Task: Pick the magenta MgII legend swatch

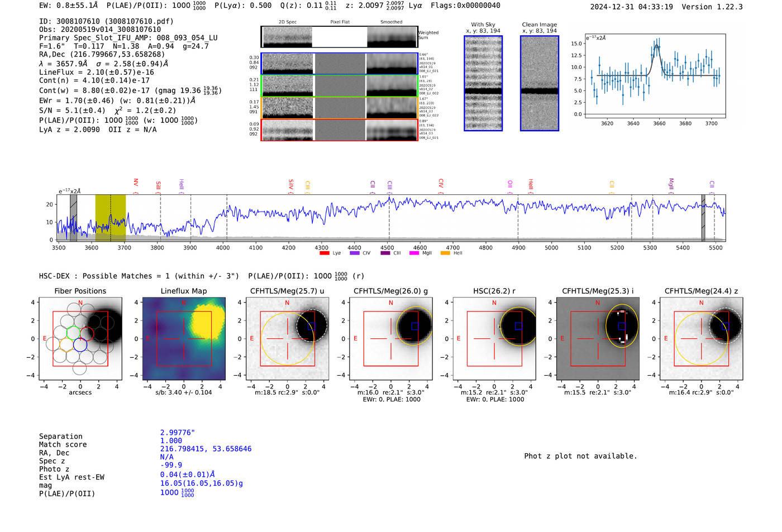Action: coord(414,253)
